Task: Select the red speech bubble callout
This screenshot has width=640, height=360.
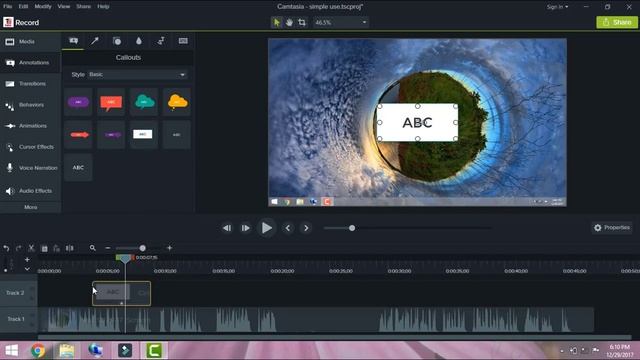Action: pyautogui.click(x=111, y=102)
